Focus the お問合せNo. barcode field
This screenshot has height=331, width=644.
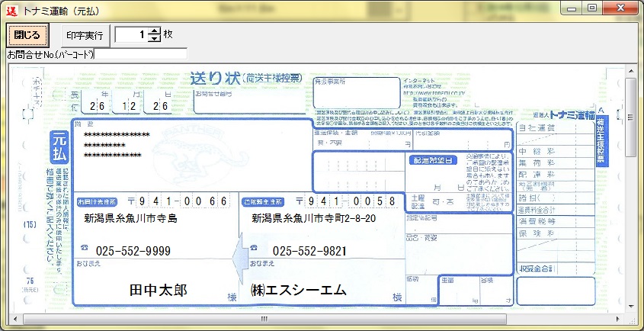coord(141,54)
